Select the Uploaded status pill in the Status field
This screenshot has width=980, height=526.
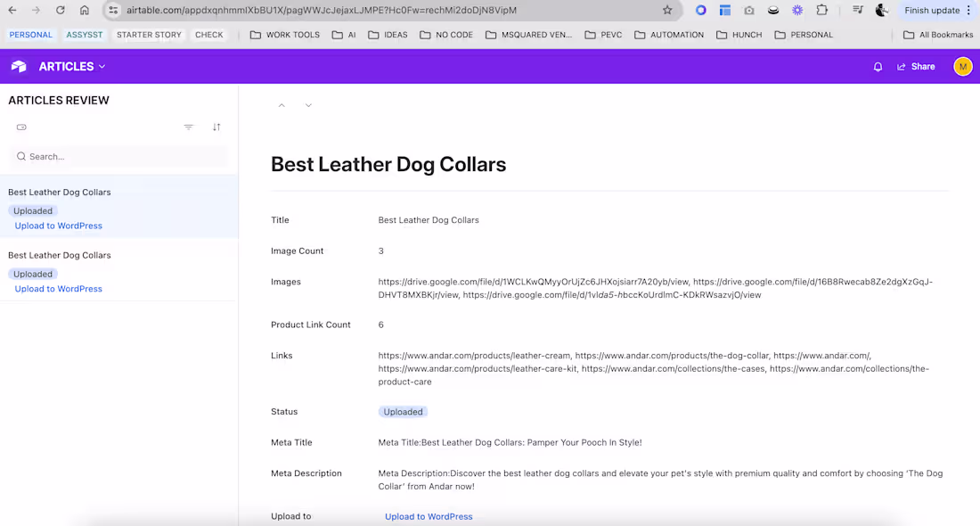coord(403,411)
